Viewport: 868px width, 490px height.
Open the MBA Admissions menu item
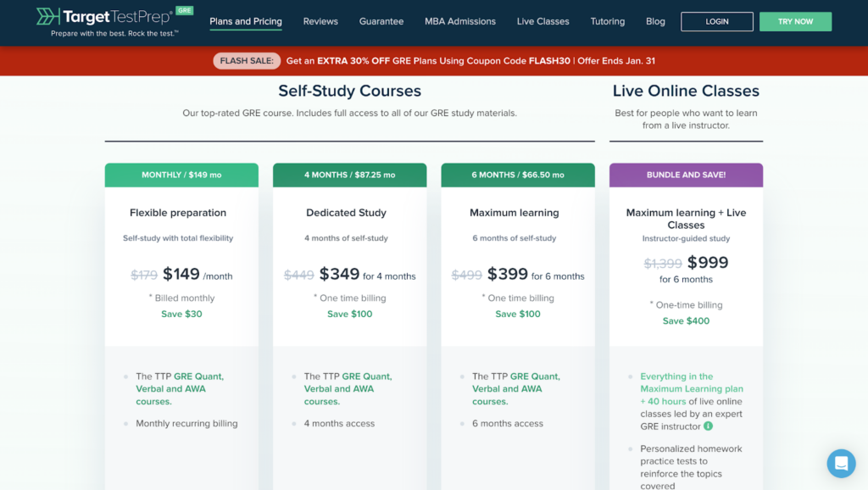(460, 21)
